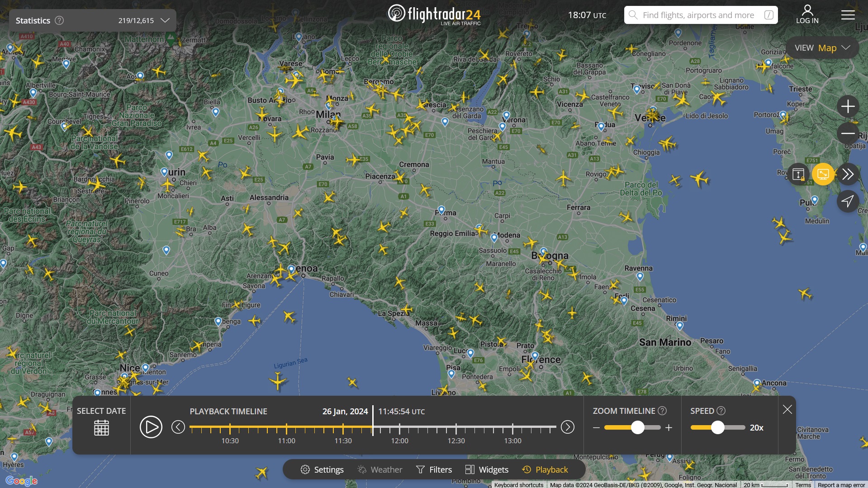Center map on my location arrow

click(x=848, y=201)
